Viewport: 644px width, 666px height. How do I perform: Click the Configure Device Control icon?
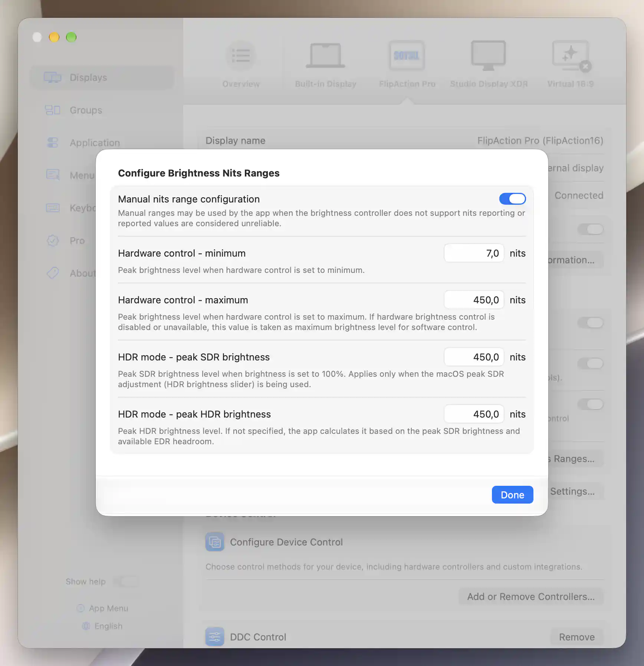click(215, 542)
